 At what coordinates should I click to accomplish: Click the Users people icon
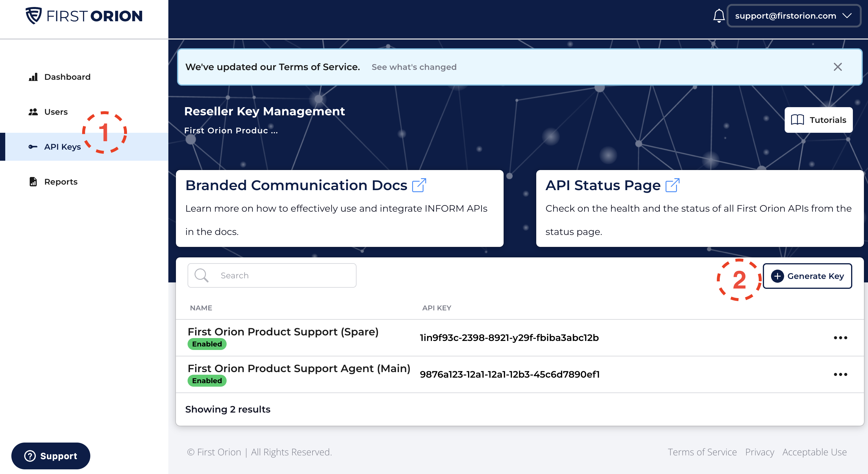tap(33, 112)
